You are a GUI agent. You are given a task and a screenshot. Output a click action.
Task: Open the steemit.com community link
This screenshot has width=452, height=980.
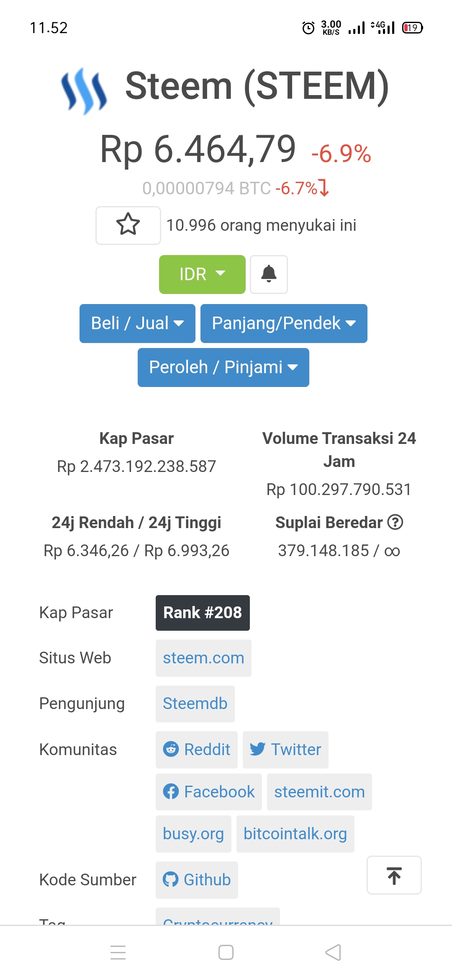click(319, 792)
